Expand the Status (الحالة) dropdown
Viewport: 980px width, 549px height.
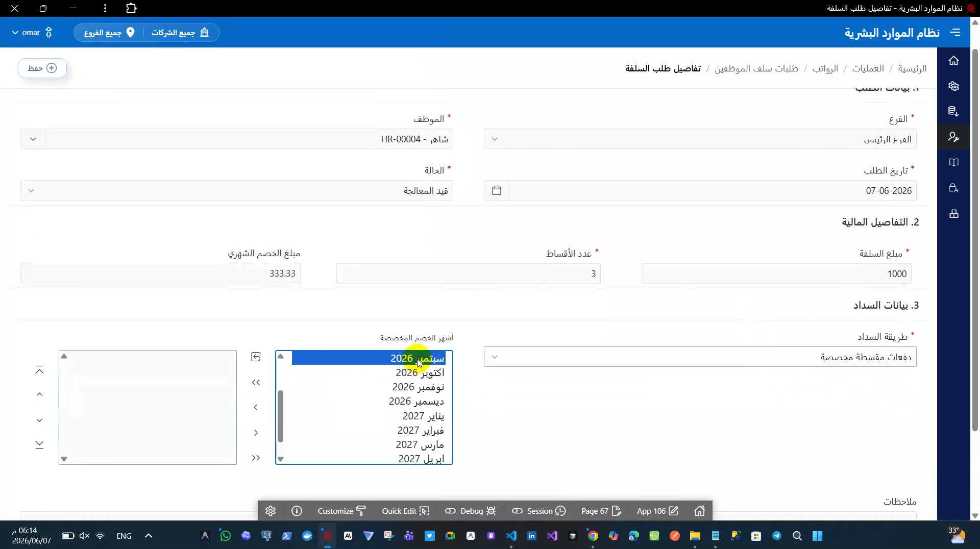pos(237,191)
